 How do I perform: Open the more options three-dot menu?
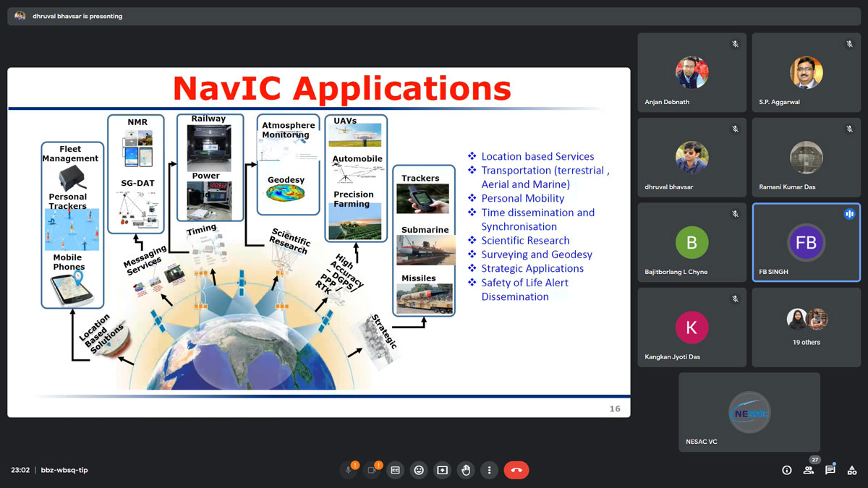point(490,470)
